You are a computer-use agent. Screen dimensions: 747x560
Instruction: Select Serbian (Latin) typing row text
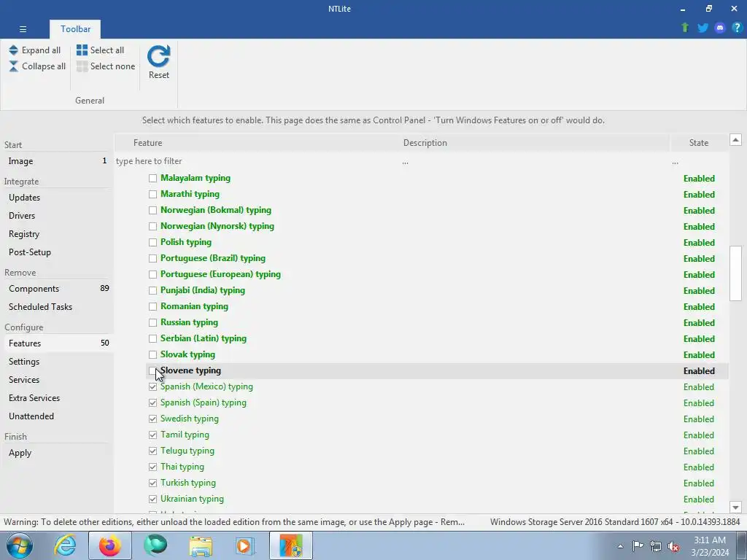pos(204,338)
